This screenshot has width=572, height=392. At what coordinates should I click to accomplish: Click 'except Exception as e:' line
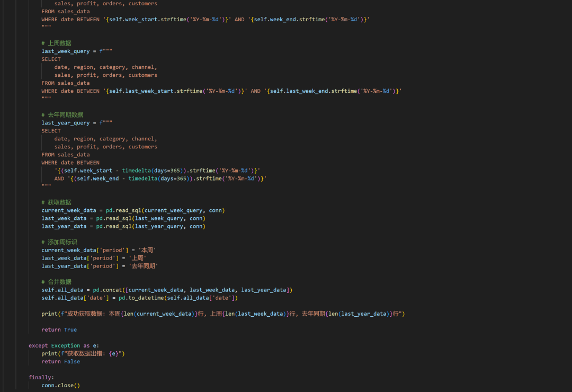point(64,345)
